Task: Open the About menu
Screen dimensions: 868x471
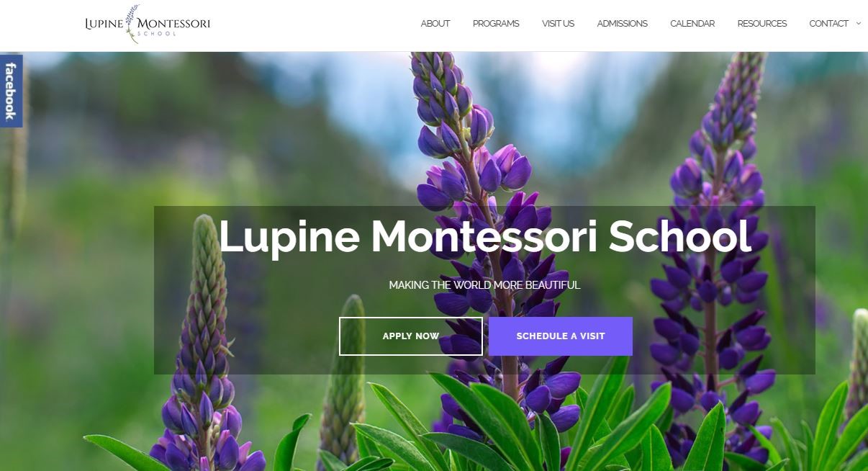Action: point(435,24)
